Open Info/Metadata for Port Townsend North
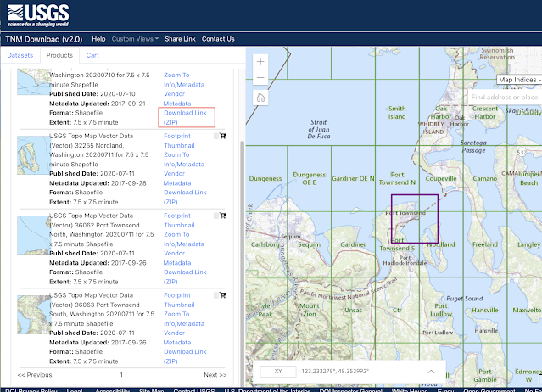This screenshot has width=542, height=392. (184, 244)
